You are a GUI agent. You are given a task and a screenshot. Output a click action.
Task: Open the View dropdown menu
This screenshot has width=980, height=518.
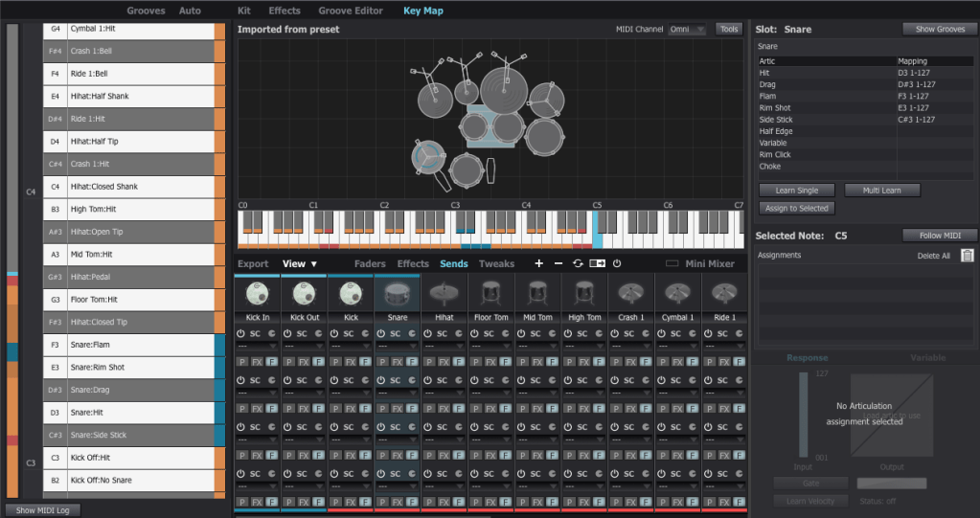click(x=300, y=263)
